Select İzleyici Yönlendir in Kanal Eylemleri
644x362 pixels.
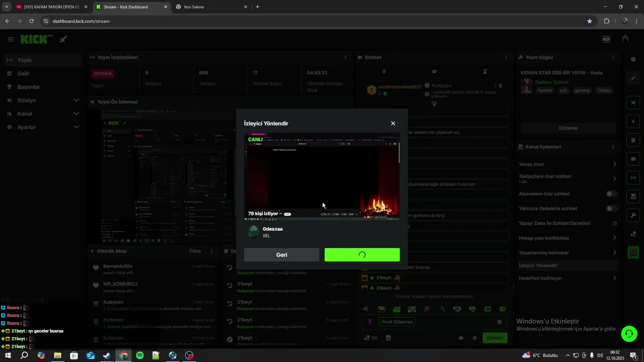568,265
